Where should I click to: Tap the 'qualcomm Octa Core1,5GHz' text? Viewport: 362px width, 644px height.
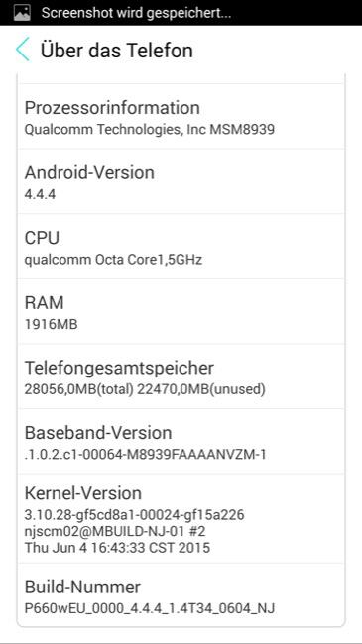[x=113, y=260]
